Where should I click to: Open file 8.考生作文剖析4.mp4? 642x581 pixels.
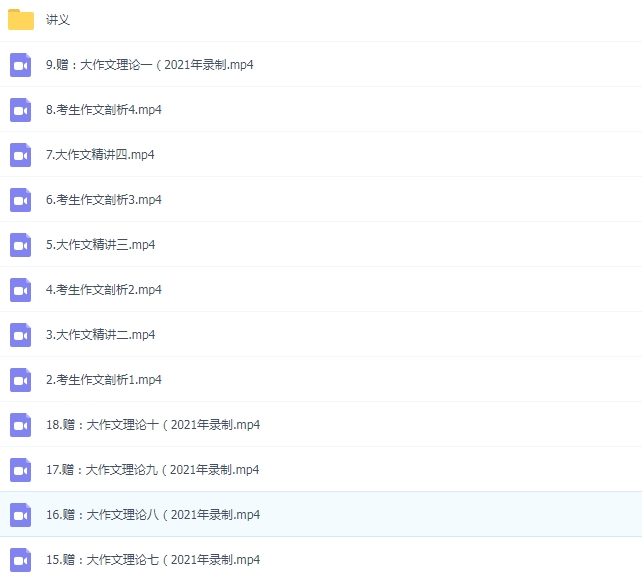tap(104, 110)
